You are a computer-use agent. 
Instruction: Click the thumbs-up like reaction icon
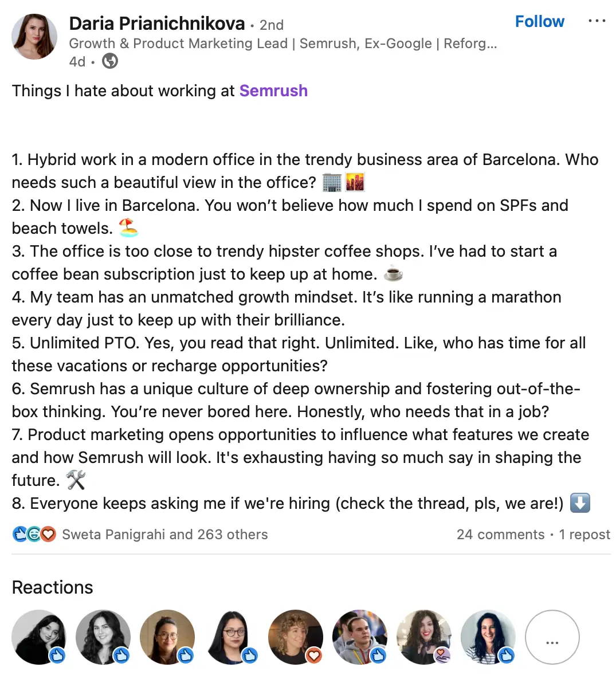pos(19,534)
